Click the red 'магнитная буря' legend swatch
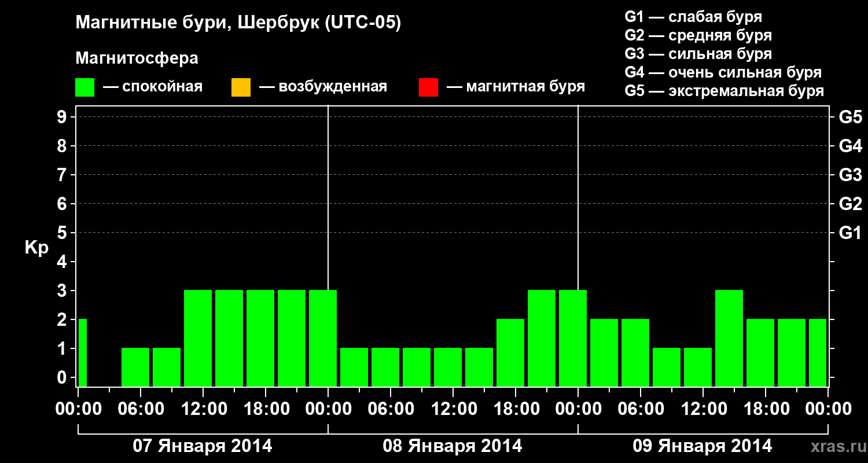This screenshot has height=463, width=868. coord(428,87)
